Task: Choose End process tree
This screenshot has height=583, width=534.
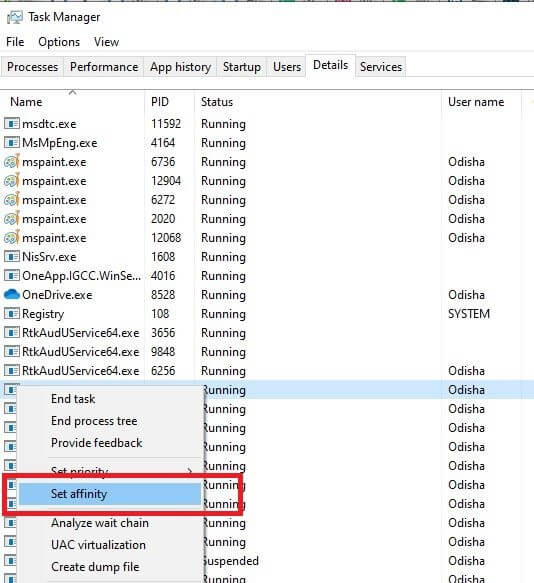Action: (x=110, y=421)
